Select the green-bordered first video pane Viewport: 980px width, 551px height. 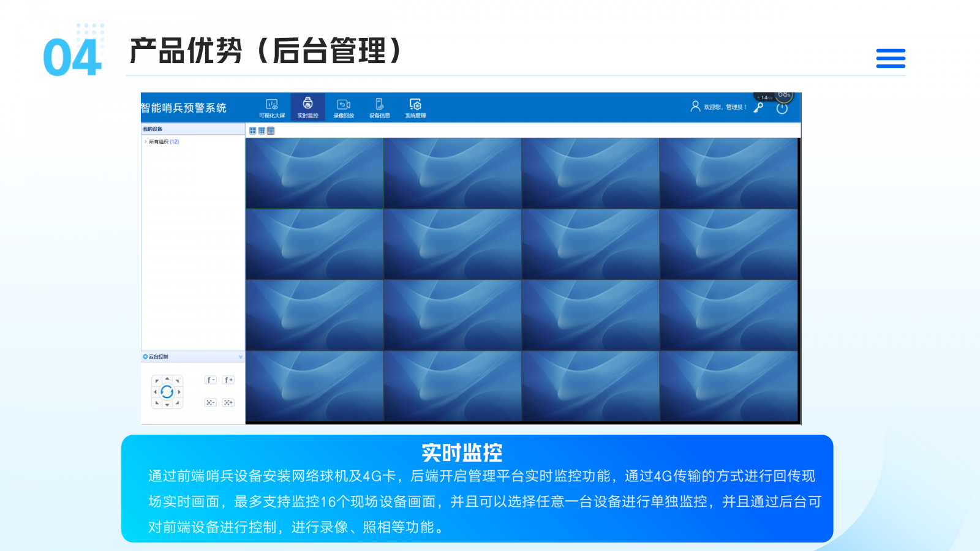coord(315,173)
